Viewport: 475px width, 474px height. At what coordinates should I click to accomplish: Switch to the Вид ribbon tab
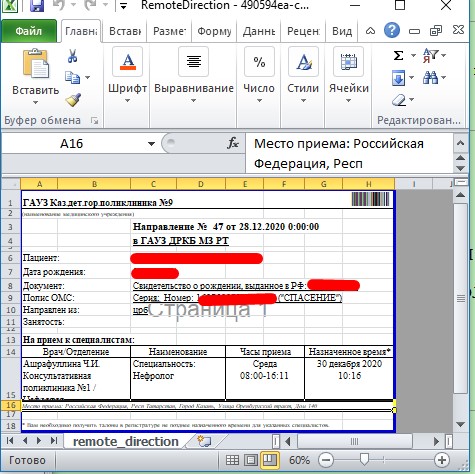pos(342,31)
